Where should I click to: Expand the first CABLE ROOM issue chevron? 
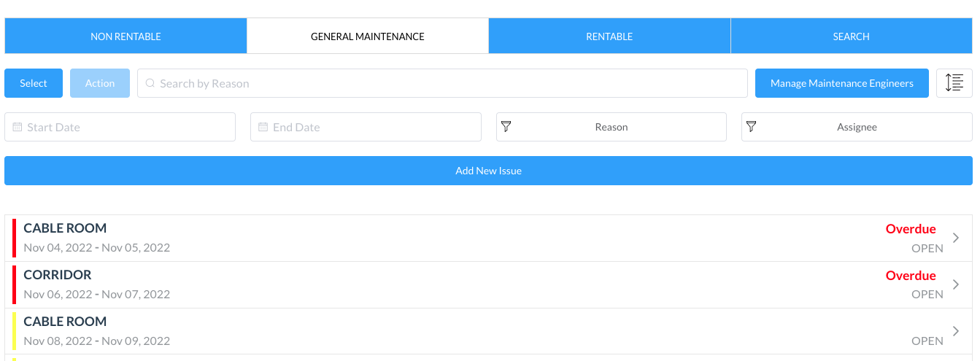pyautogui.click(x=956, y=238)
